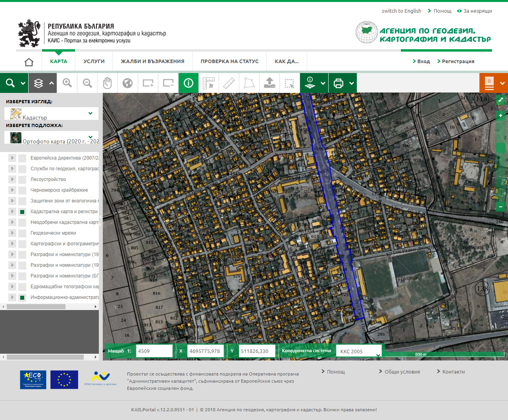
Task: Select the ruler distance measure tool
Action: coord(229,83)
